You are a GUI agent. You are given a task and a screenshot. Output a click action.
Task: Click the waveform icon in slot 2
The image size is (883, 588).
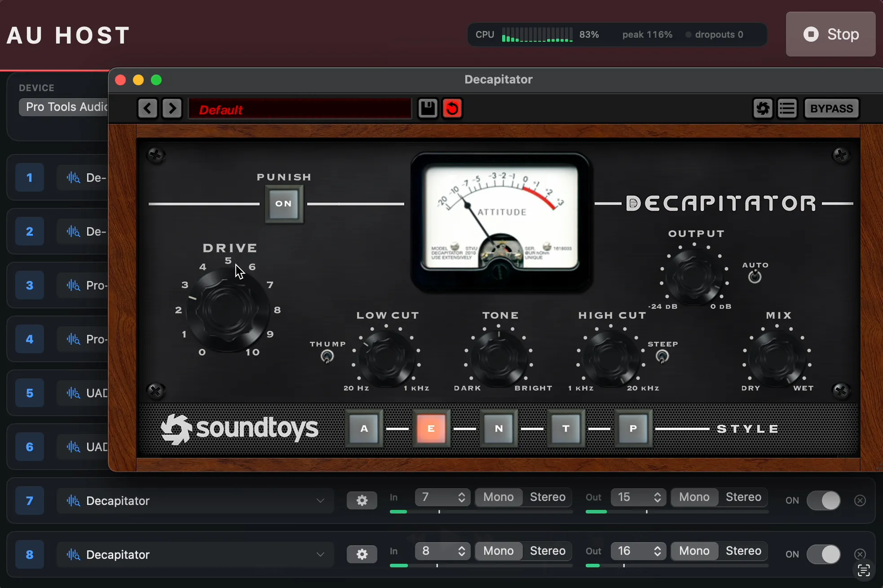(x=73, y=232)
